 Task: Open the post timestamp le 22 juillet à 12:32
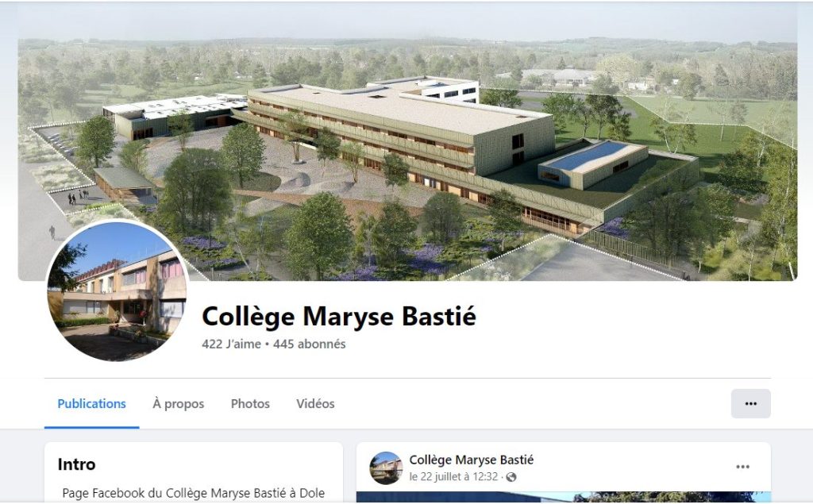click(x=453, y=476)
